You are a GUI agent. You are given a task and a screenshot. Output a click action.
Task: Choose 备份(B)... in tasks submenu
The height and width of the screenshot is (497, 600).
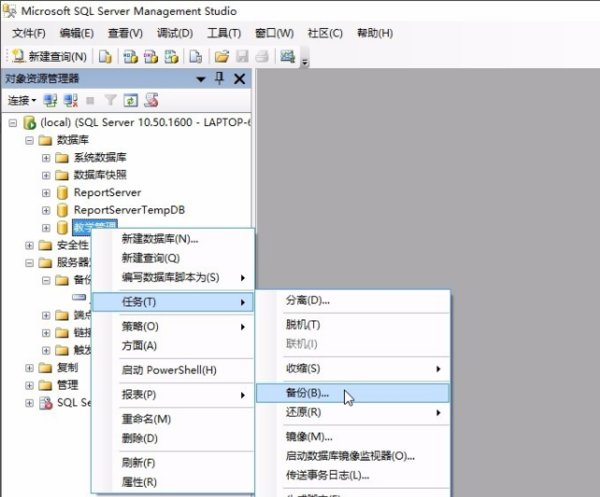tap(353, 393)
